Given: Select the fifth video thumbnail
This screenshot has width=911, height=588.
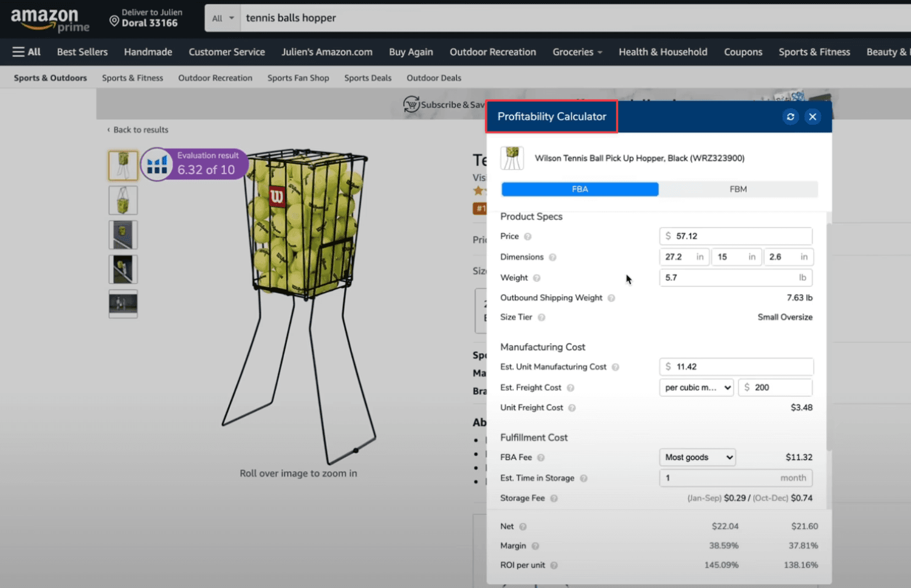Looking at the screenshot, I should pos(123,304).
